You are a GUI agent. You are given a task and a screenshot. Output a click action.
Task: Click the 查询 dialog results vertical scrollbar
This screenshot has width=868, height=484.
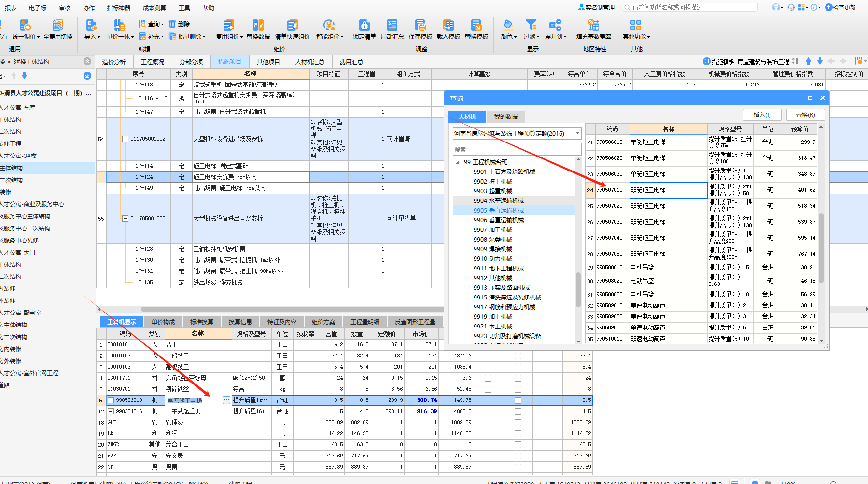[x=821, y=247]
